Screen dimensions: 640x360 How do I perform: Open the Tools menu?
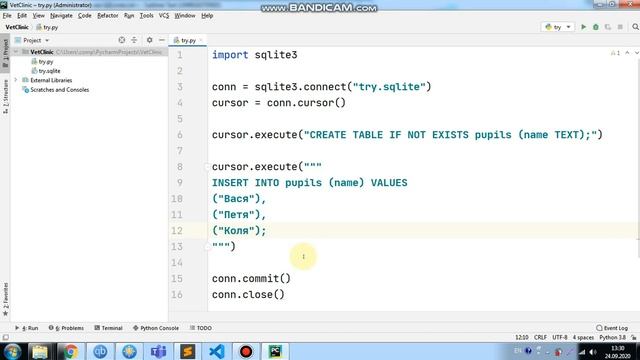(x=147, y=16)
